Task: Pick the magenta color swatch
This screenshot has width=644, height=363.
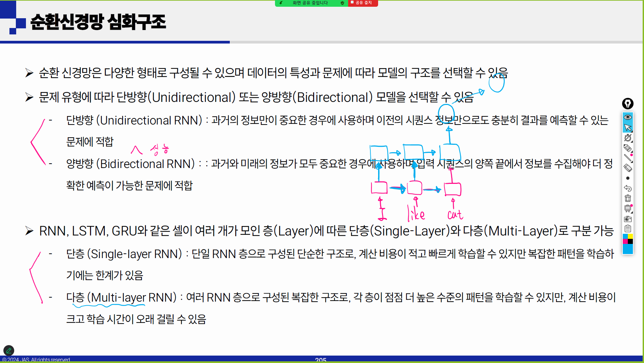Action: (625, 242)
